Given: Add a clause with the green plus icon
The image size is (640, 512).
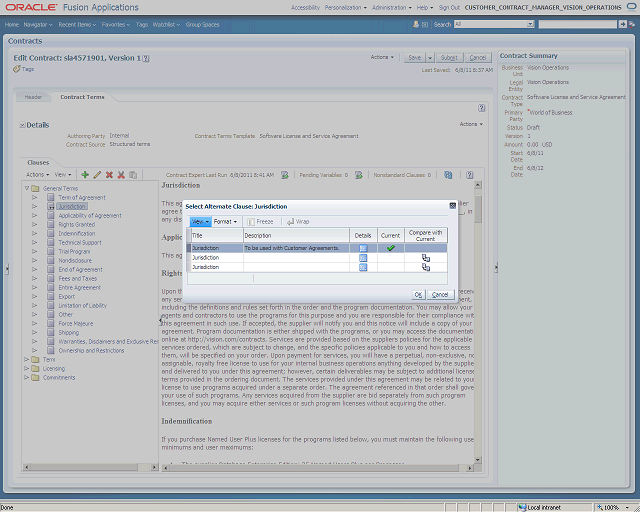Looking at the screenshot, I should (x=85, y=175).
